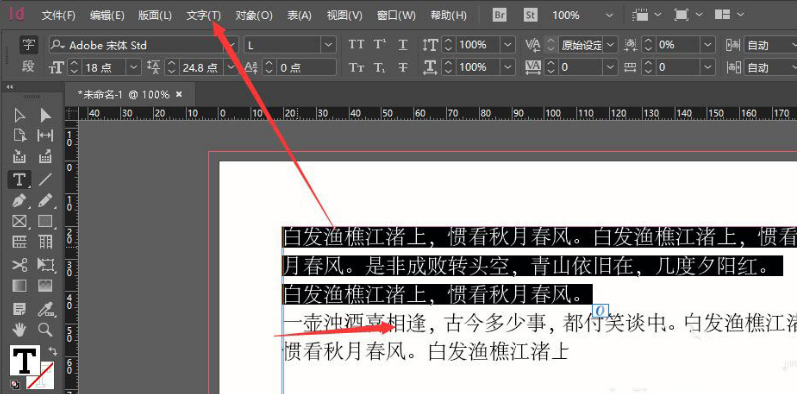Select the Page tool
Screen dimensions: 798x394
coord(19,135)
